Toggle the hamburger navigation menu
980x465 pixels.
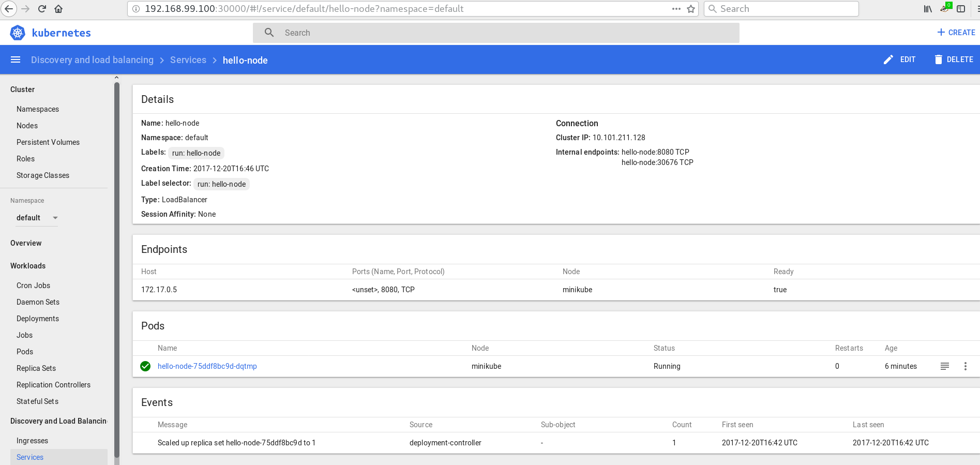(16, 60)
